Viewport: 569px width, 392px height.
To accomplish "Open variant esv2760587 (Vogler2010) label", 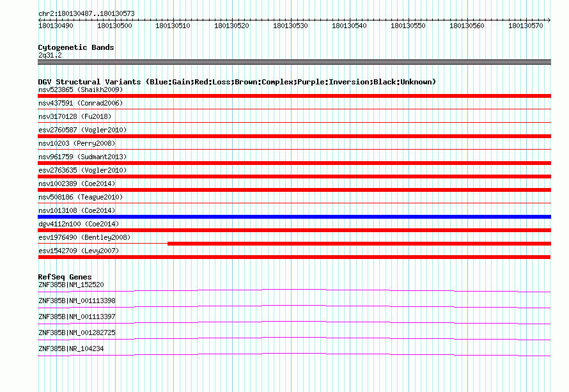I will tap(82, 130).
